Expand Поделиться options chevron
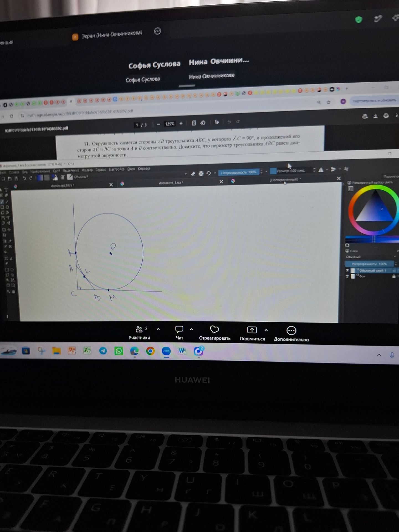 [x=266, y=330]
